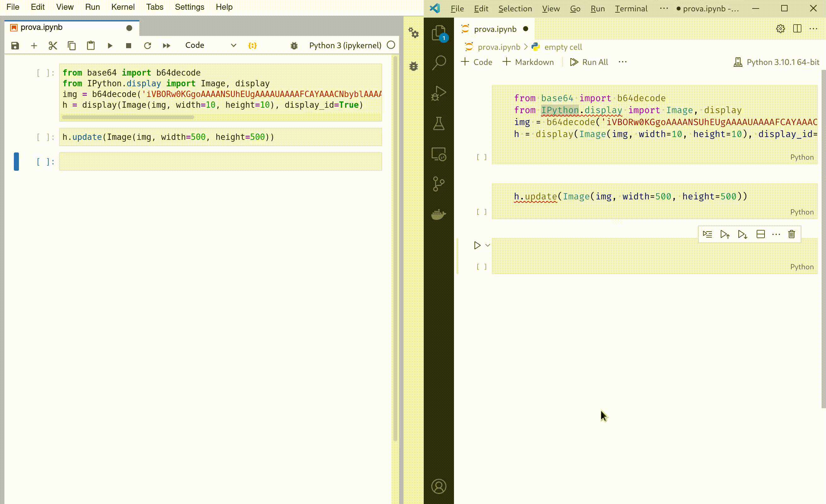Image resolution: width=826 pixels, height=504 pixels.
Task: Open the cell type Code dropdown
Action: [211, 45]
